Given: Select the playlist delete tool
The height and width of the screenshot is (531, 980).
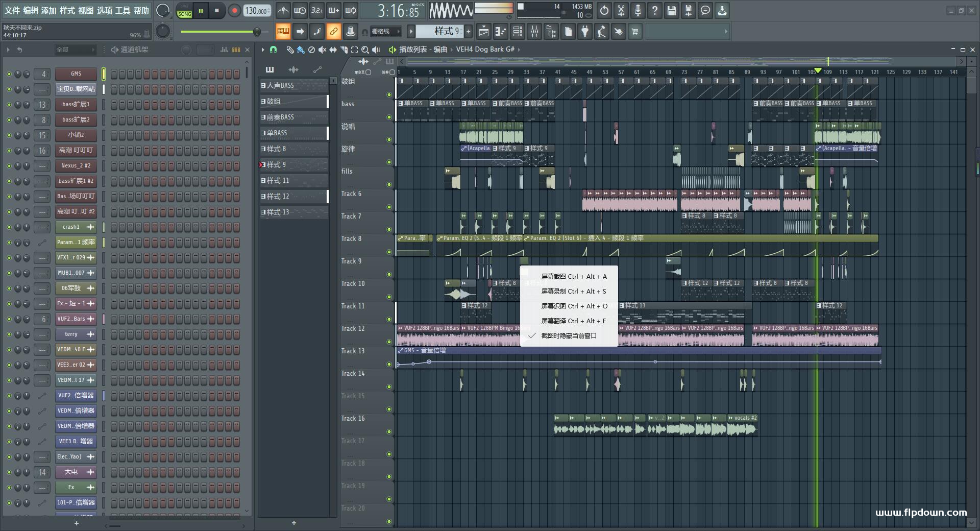Looking at the screenshot, I should tap(311, 50).
